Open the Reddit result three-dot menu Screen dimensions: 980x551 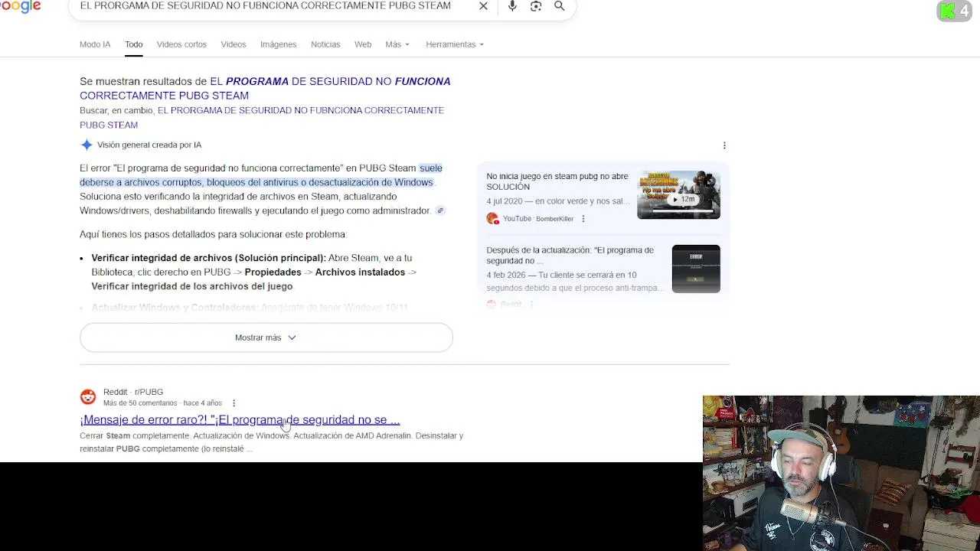pos(234,403)
